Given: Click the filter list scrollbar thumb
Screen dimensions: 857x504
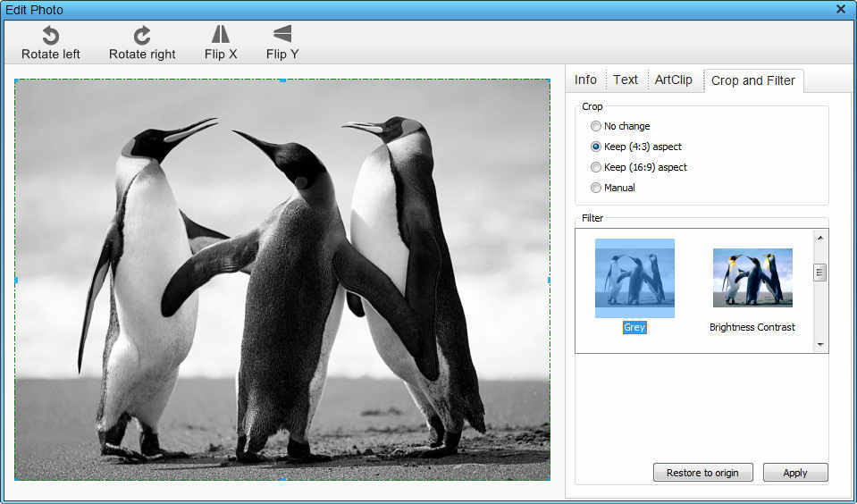Looking at the screenshot, I should point(819,273).
